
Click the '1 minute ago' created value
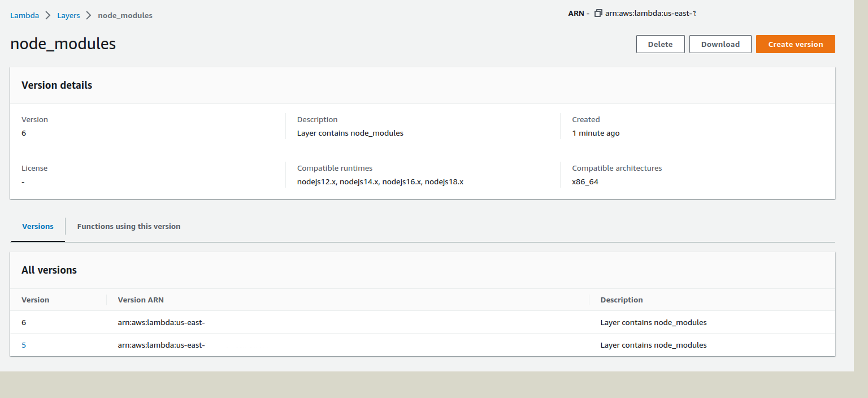(596, 133)
